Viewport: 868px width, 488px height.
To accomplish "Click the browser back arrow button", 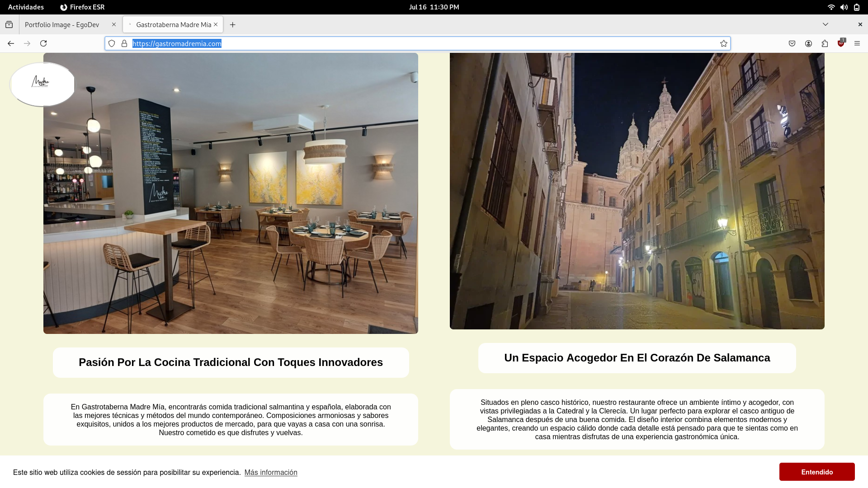I will point(11,43).
